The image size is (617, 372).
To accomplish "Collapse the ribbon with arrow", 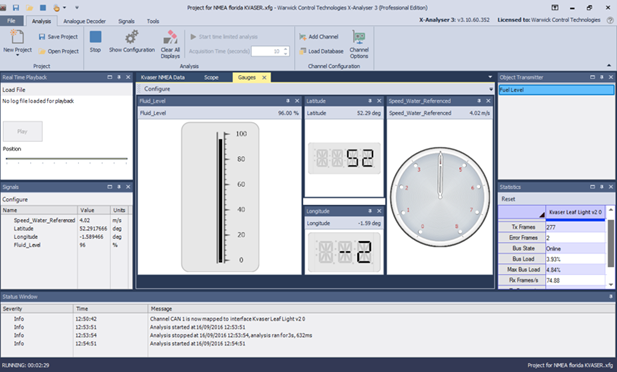I will pyautogui.click(x=609, y=65).
